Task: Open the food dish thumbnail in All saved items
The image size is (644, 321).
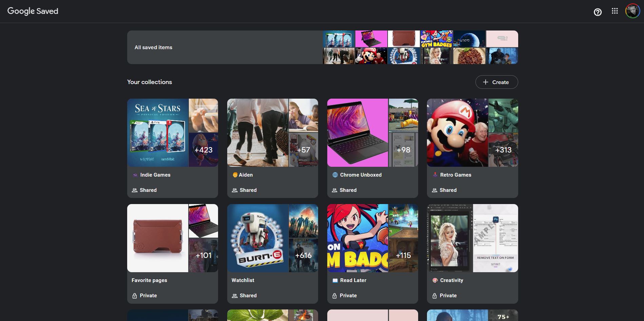Action: 469,56
